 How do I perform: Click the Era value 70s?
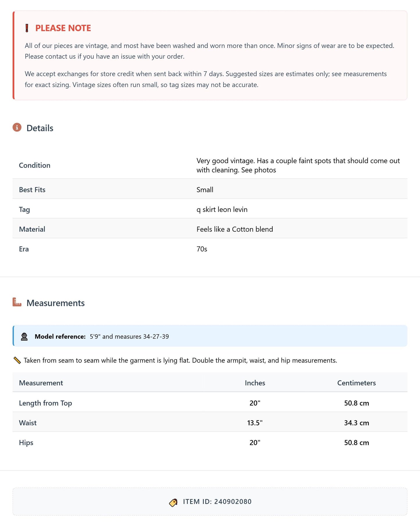[x=202, y=249]
